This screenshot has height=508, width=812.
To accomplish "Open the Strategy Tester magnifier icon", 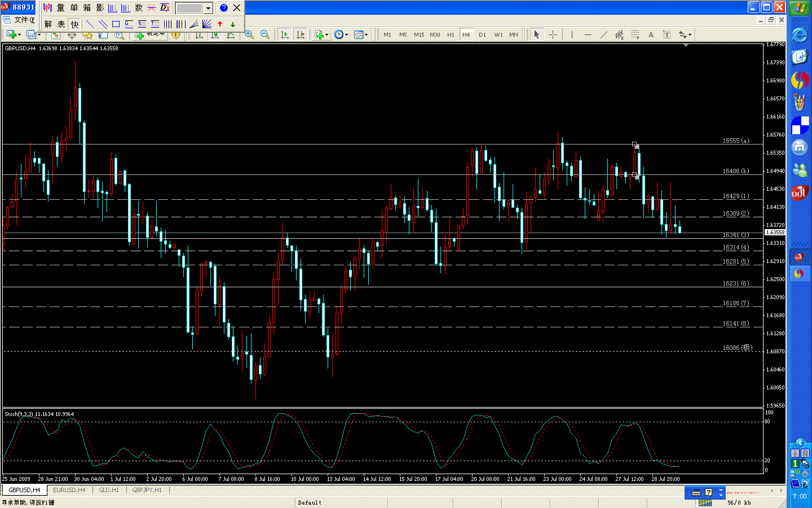I will click(120, 35).
